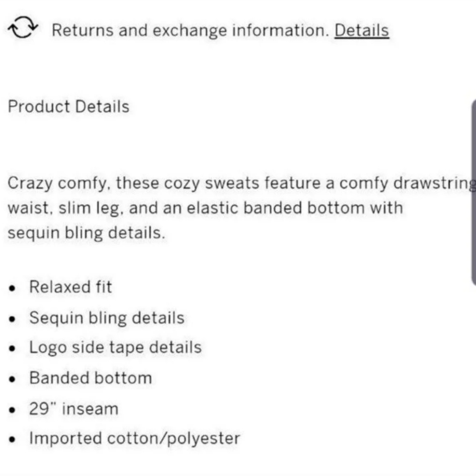The width and height of the screenshot is (476, 476).
Task: Click the 'Imported cotton/polyester' list item
Action: point(135,438)
